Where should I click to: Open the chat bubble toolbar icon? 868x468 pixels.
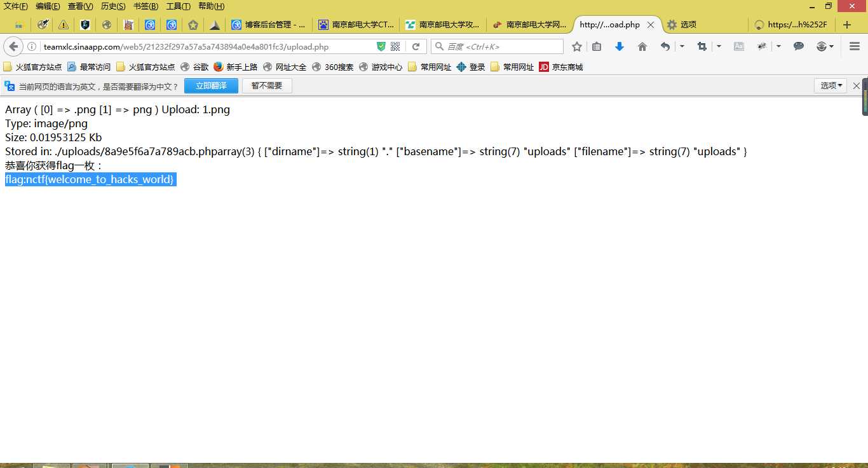click(799, 46)
